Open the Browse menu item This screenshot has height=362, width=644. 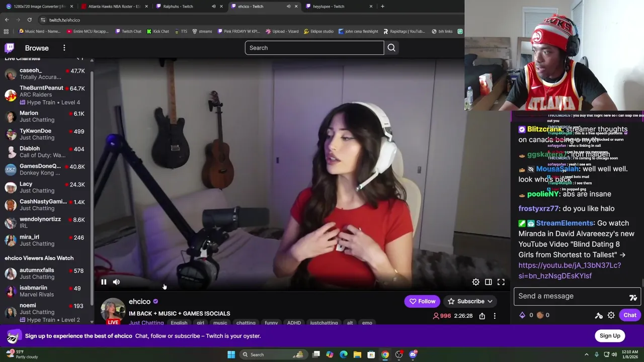[x=37, y=48]
